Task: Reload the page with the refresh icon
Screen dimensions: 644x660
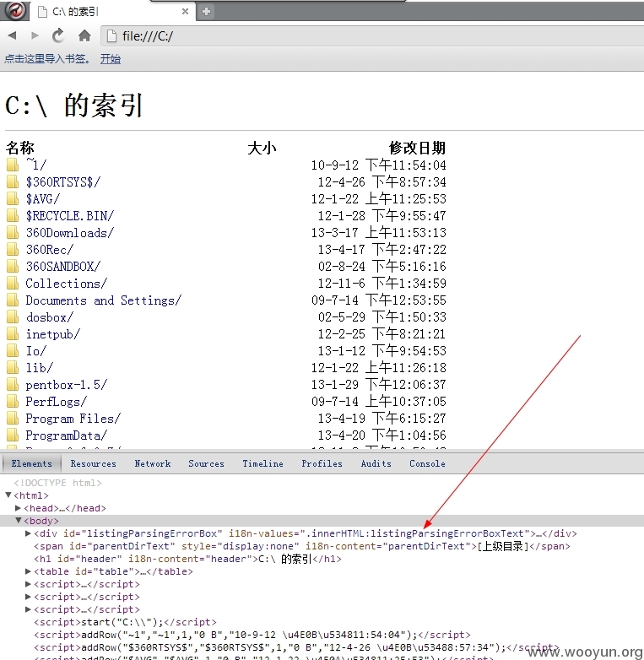Action: (x=58, y=35)
